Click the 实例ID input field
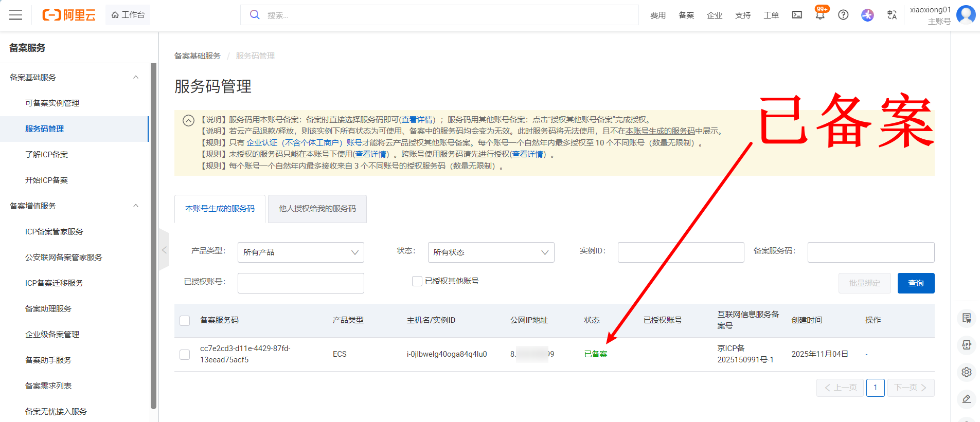Screen dimensions: 980x422 (x=681, y=252)
